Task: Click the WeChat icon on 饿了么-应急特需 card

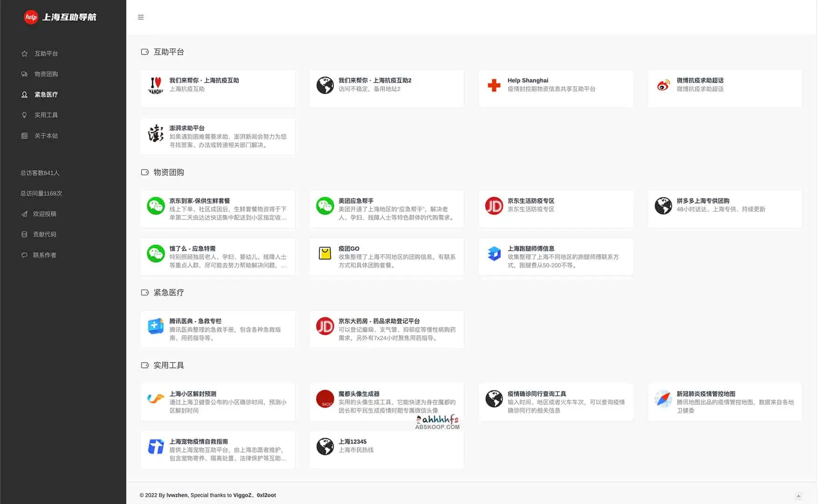Action: pyautogui.click(x=155, y=256)
